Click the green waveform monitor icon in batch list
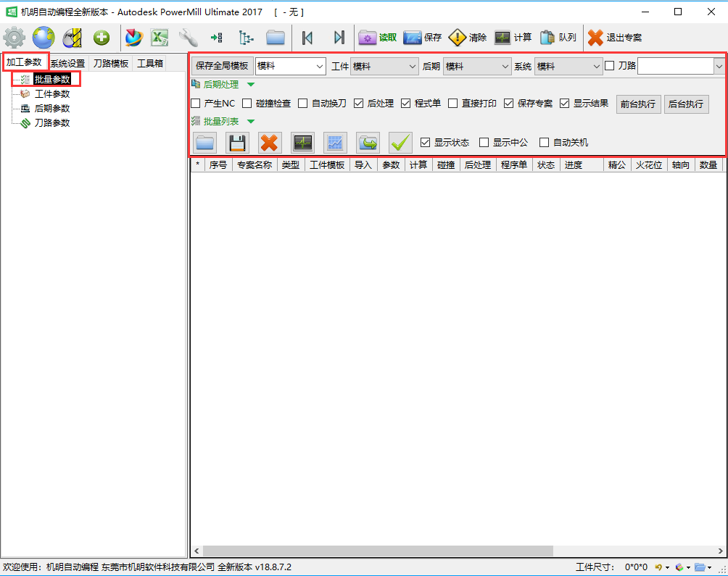Image resolution: width=728 pixels, height=576 pixels. [x=302, y=143]
